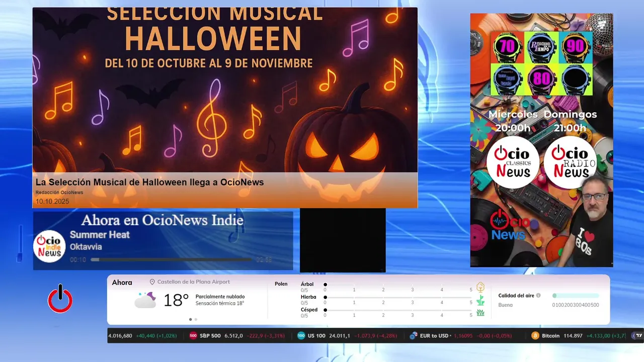Click the Ahora weather heading
The width and height of the screenshot is (644, 362).
(x=122, y=283)
